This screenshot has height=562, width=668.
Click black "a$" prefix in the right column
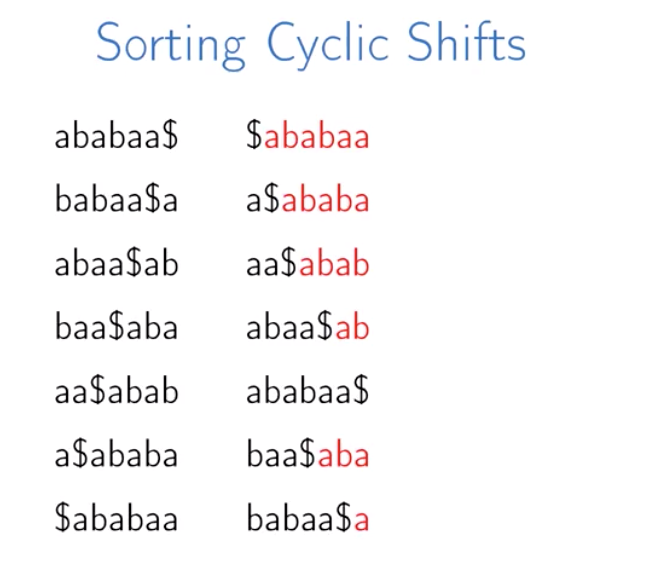pyautogui.click(x=263, y=201)
